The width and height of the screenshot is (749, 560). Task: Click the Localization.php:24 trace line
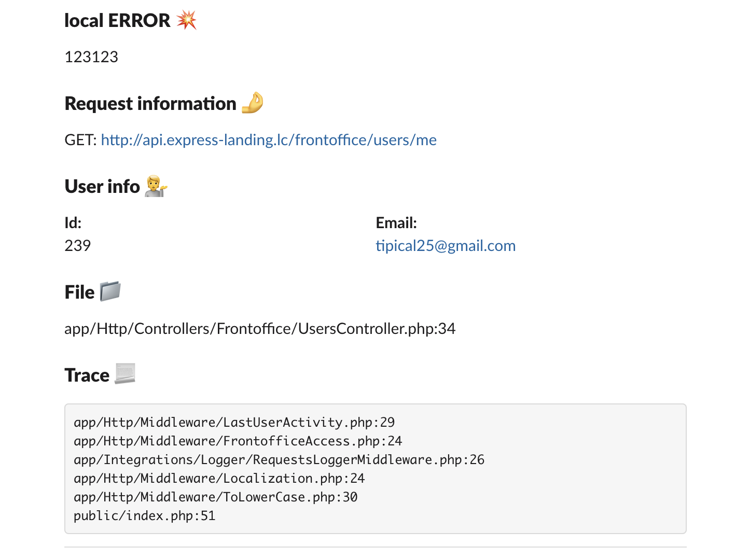coord(219,479)
